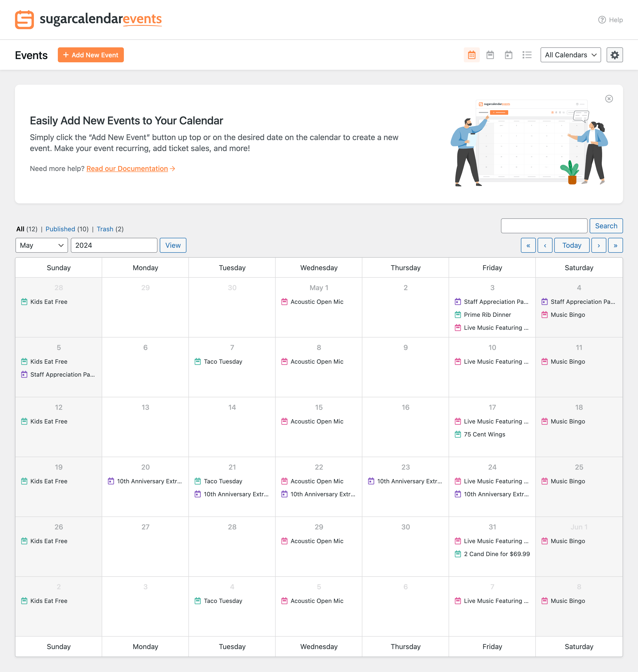
Task: Click Add New Event button
Action: tap(90, 55)
